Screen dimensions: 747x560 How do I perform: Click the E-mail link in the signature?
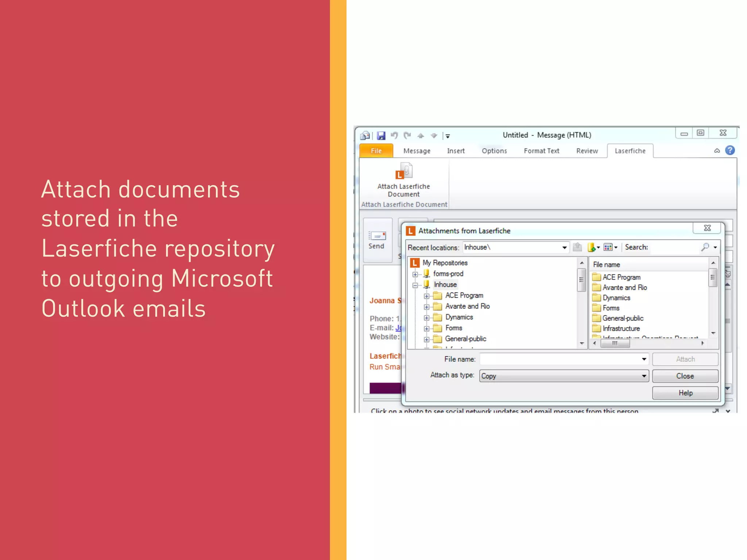pos(398,328)
